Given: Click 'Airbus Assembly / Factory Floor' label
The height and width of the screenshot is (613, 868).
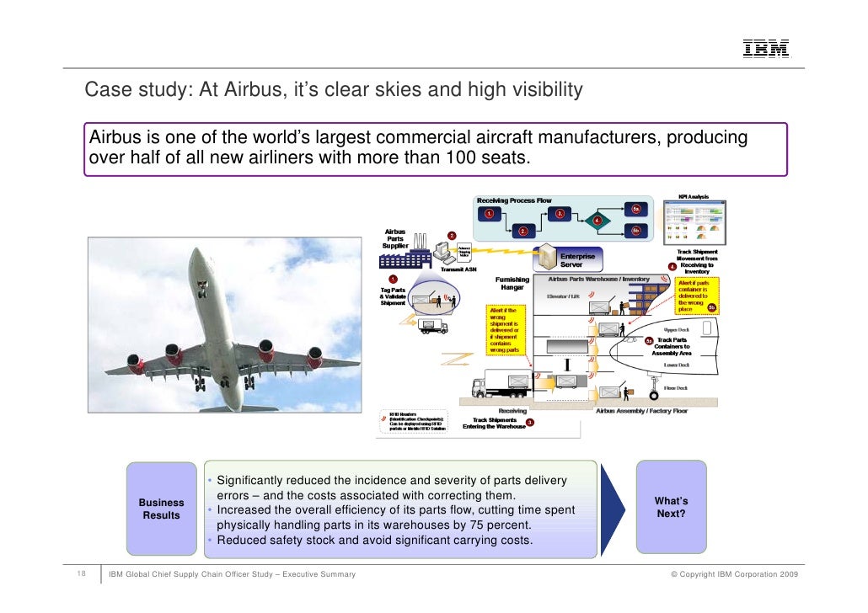Looking at the screenshot, I should [641, 411].
